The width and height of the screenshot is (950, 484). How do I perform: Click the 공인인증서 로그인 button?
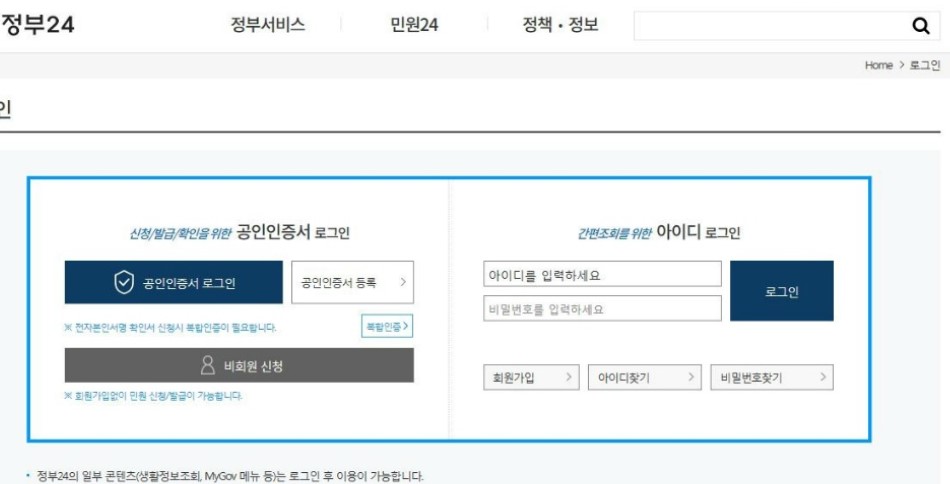[173, 282]
